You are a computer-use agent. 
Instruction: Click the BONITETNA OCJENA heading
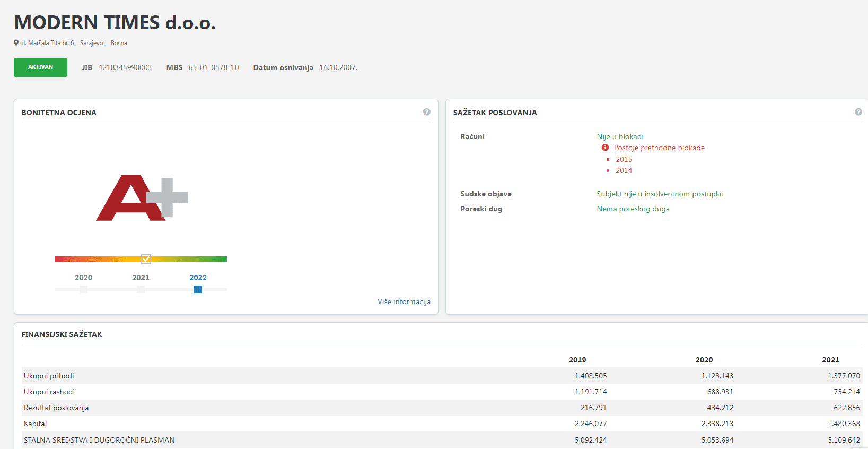click(59, 113)
